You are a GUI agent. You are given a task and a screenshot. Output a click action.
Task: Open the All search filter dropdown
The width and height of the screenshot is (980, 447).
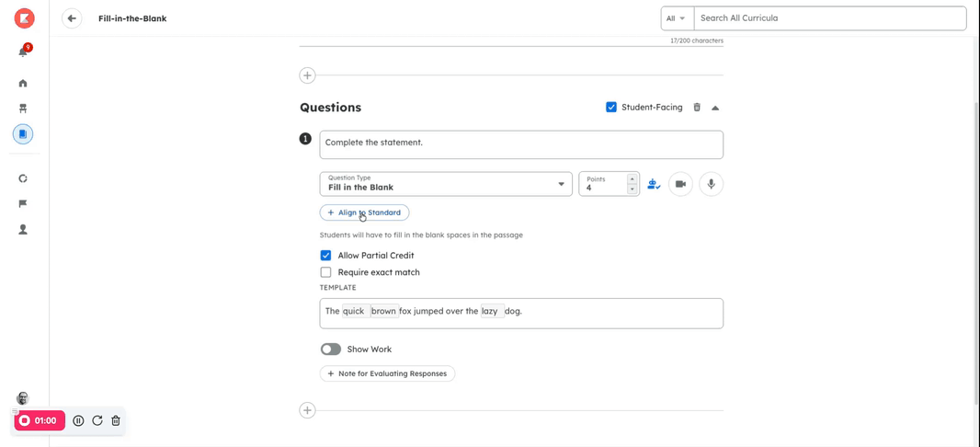(x=678, y=18)
